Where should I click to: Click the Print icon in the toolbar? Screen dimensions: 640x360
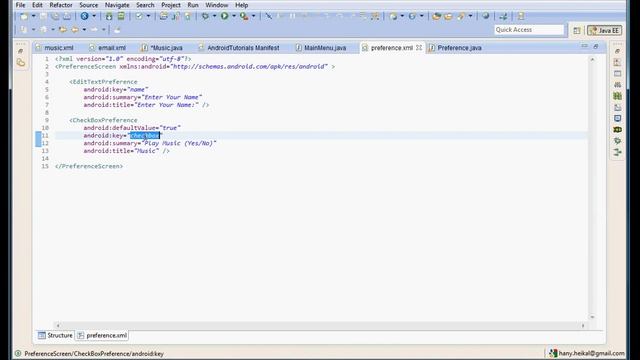[x=67, y=16]
